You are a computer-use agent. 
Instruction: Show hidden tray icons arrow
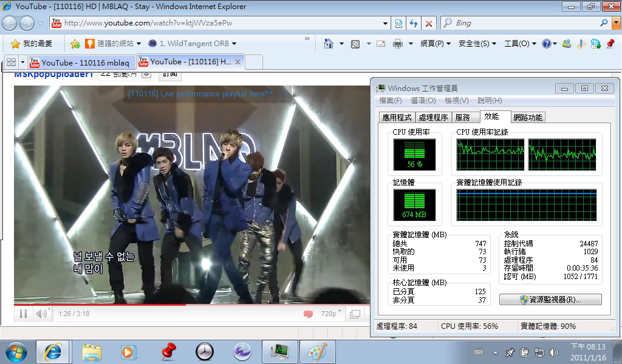495,352
